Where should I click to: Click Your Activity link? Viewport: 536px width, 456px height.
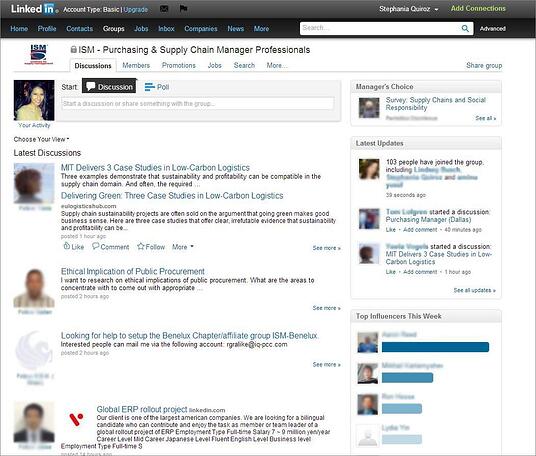coord(34,125)
